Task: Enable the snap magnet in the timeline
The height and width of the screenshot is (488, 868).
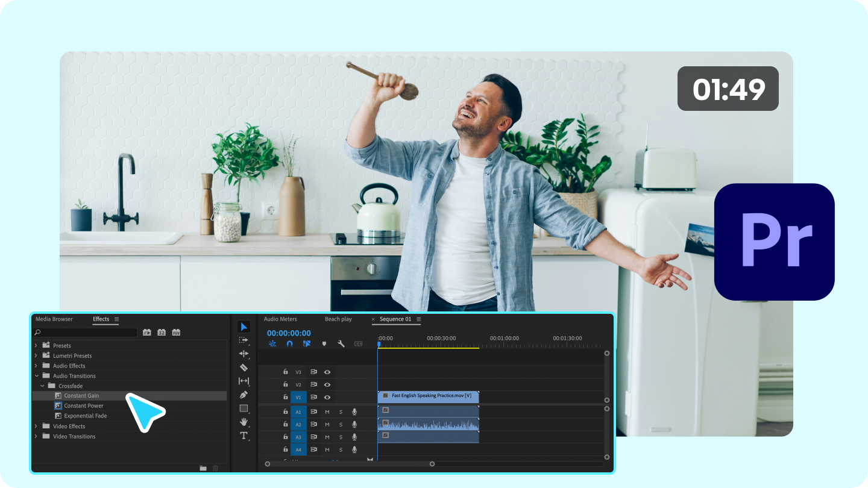Action: pos(289,343)
